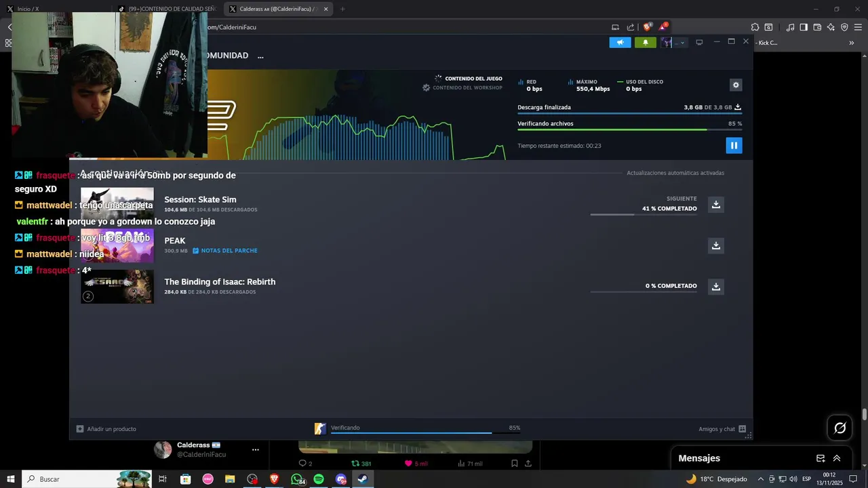Image resolution: width=868 pixels, height=488 pixels.
Task: Open Brave Rewards triangle icon
Action: pyautogui.click(x=664, y=27)
